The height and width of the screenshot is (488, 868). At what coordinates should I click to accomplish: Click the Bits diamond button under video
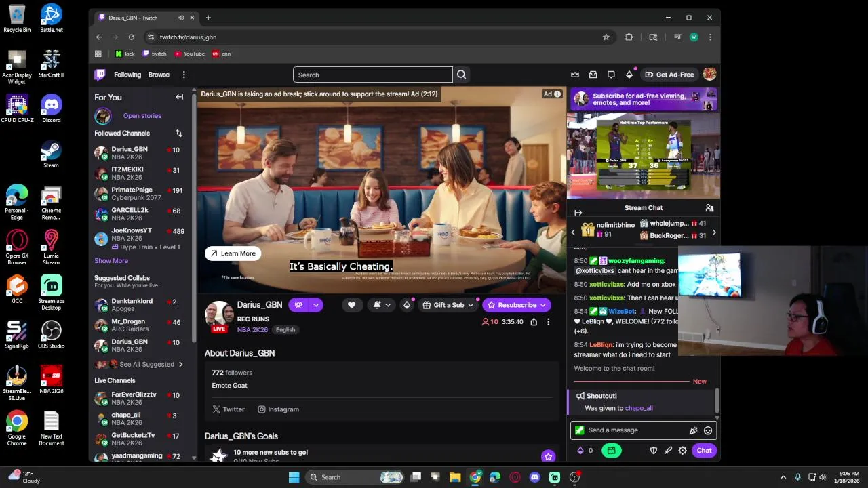click(x=407, y=305)
